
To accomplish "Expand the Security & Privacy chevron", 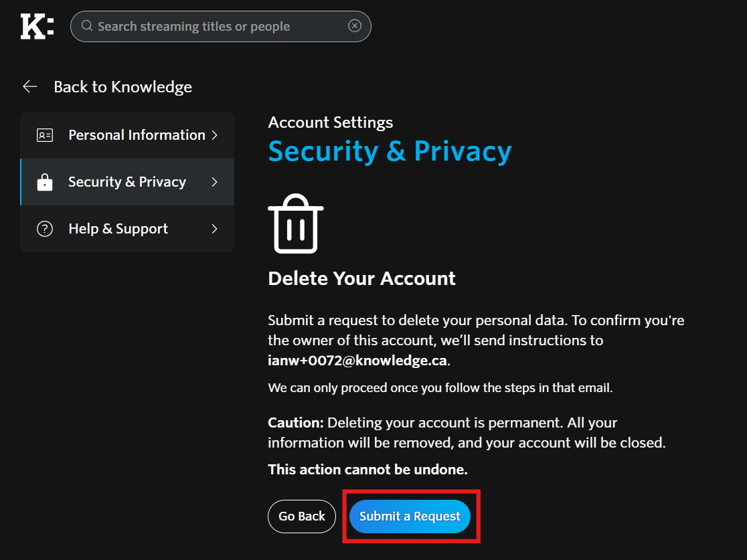I will 214,182.
